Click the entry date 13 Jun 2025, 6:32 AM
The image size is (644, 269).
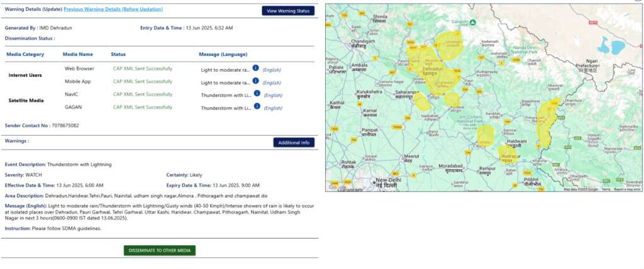(x=209, y=28)
